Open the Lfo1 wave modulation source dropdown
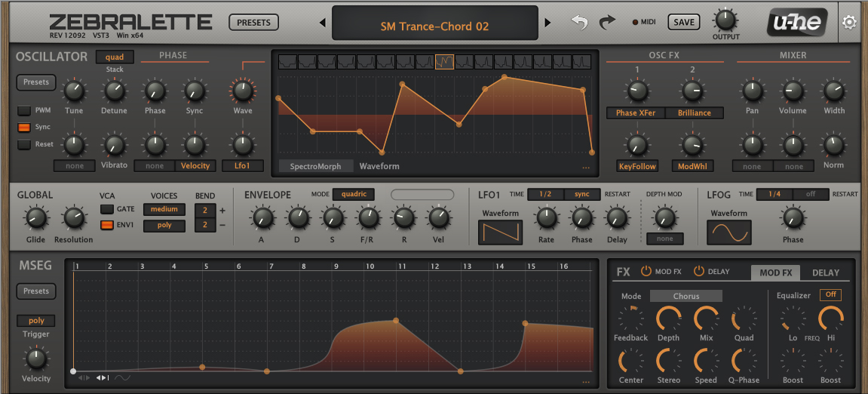Screen dimensions: 868x394 pyautogui.click(x=243, y=166)
